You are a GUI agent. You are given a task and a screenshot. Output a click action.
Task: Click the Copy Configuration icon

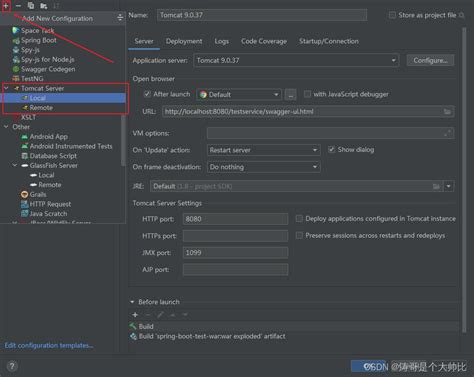pos(31,6)
